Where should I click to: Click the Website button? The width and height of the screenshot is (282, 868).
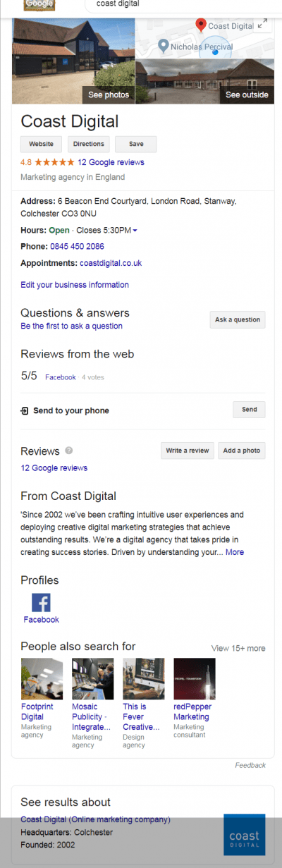(x=41, y=144)
